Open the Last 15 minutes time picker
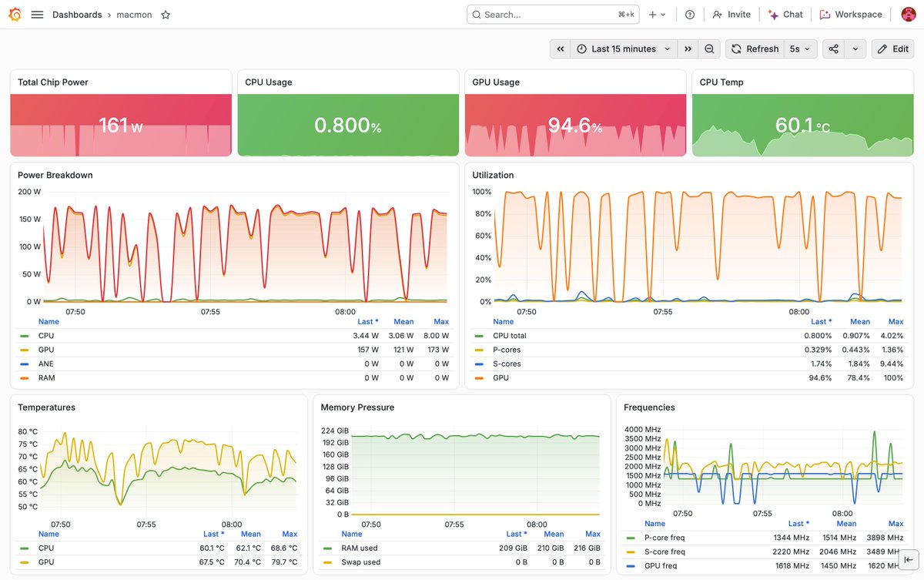The image size is (924, 580). tap(624, 49)
